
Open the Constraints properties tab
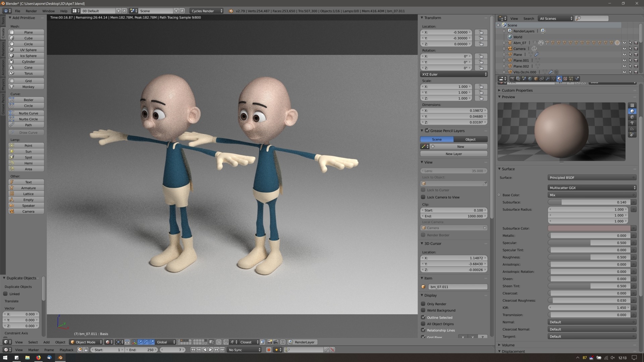coord(542,79)
